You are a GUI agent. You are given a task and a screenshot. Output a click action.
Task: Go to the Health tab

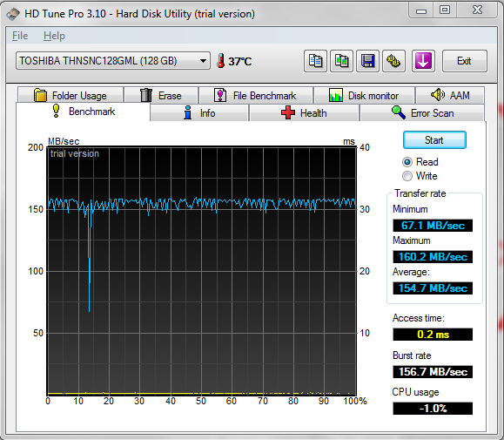pos(304,113)
